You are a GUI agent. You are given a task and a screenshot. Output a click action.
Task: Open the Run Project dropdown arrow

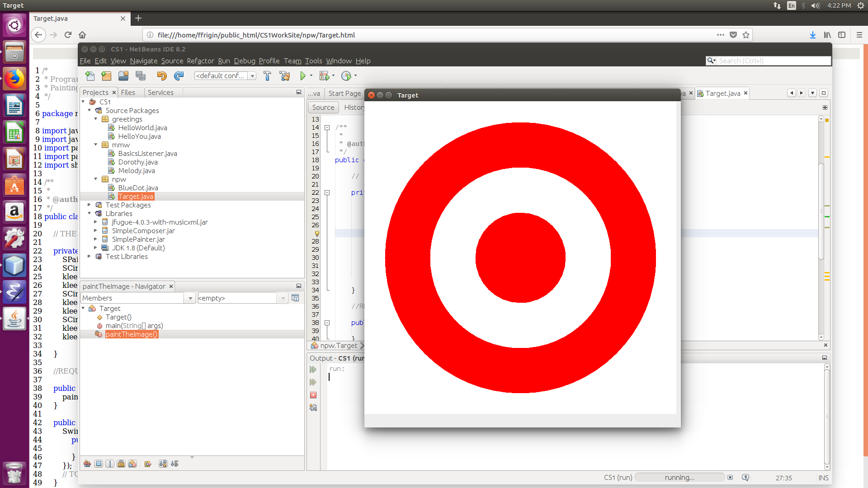tap(311, 76)
